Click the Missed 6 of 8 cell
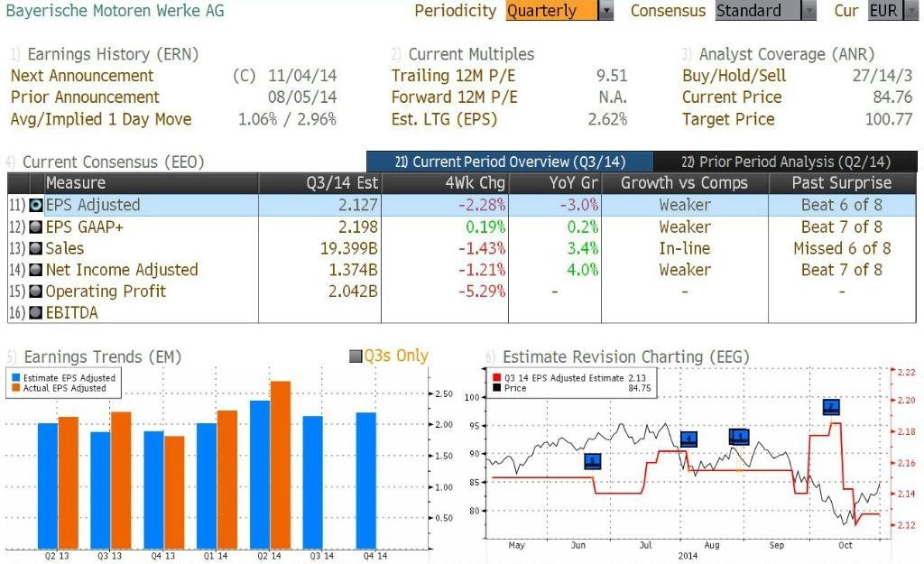This screenshot has height=564, width=924. click(x=842, y=249)
